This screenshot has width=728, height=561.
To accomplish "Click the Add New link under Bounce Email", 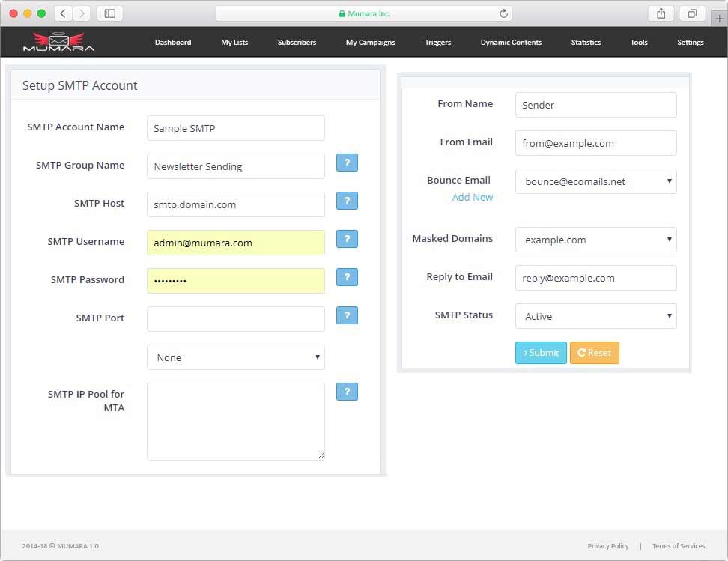I will point(473,197).
